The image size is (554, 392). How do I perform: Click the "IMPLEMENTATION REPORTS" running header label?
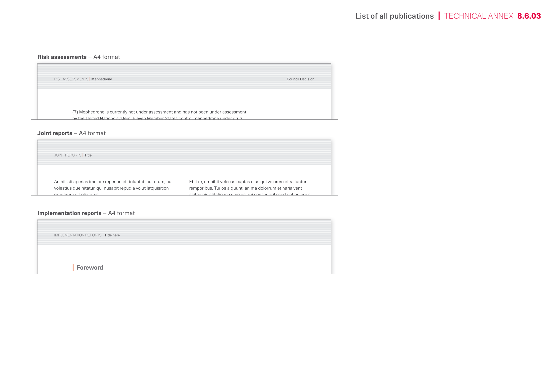coord(78,235)
